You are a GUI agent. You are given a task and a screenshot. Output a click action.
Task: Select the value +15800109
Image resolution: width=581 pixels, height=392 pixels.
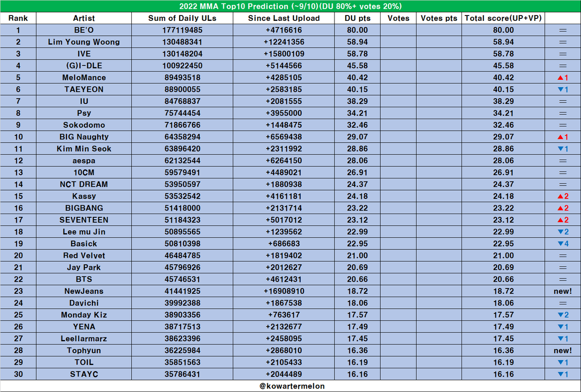[284, 54]
